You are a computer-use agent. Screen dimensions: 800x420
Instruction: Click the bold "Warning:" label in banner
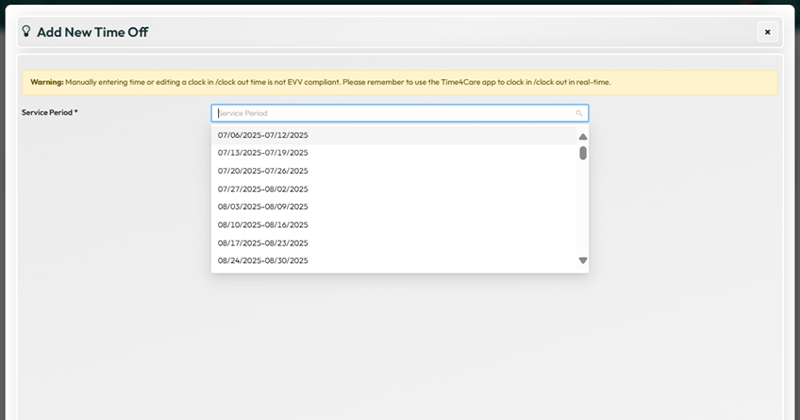coord(47,82)
